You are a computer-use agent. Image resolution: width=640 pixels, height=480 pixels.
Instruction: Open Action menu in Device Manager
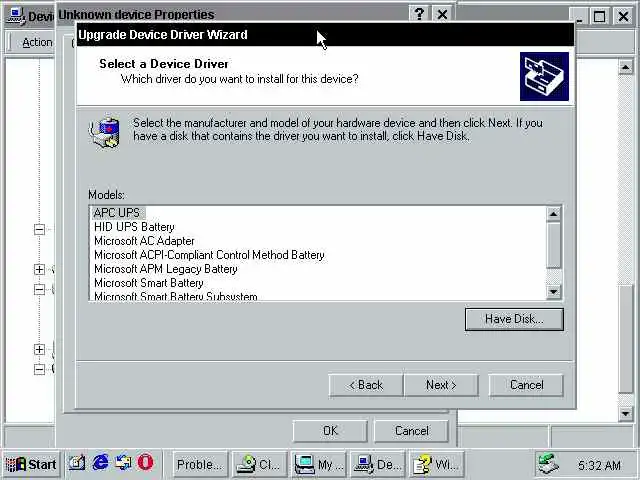coord(37,42)
